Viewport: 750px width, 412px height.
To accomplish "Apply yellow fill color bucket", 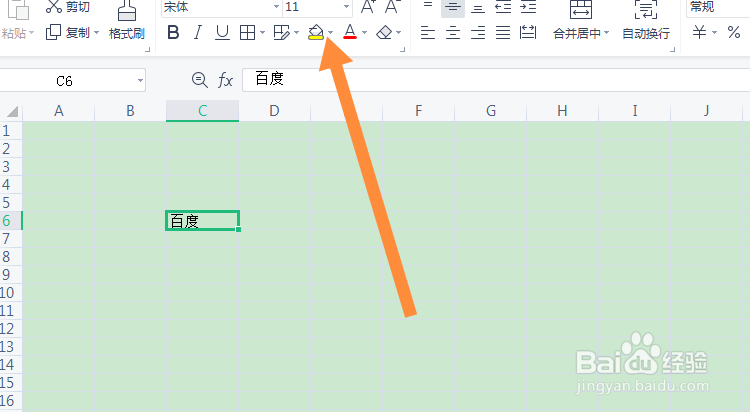I will (316, 33).
